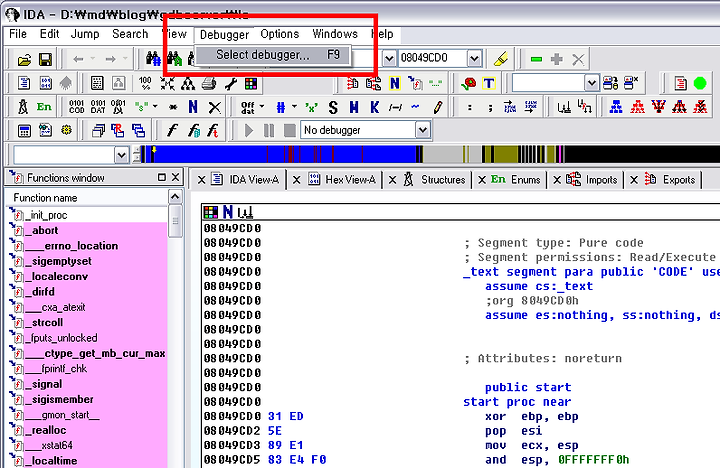Click the yellow highlighter icon
Image resolution: width=720 pixels, height=468 pixels.
(501, 59)
